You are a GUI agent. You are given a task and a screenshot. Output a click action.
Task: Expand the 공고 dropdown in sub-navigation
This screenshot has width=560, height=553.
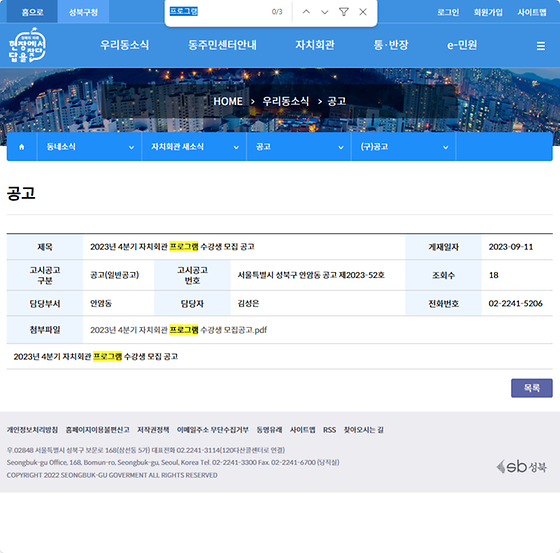299,147
